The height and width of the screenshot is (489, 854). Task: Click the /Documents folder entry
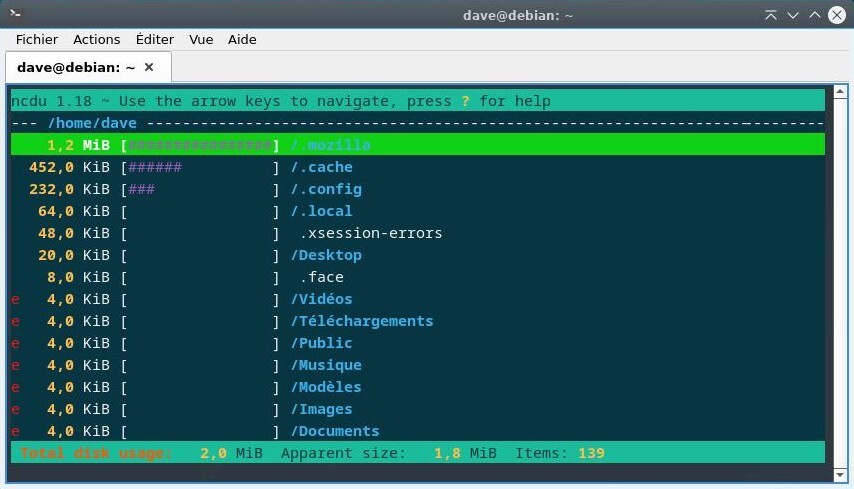[x=335, y=431]
